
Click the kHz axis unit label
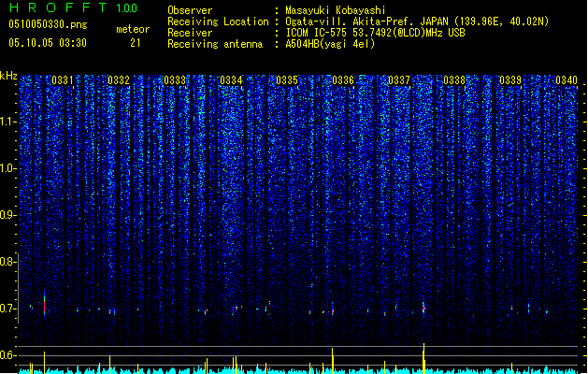coord(8,76)
